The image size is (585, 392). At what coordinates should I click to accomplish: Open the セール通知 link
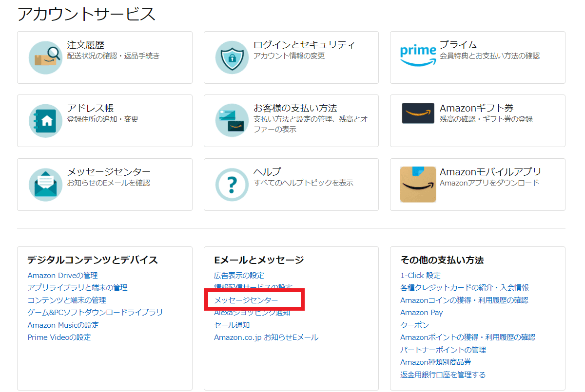tap(232, 325)
